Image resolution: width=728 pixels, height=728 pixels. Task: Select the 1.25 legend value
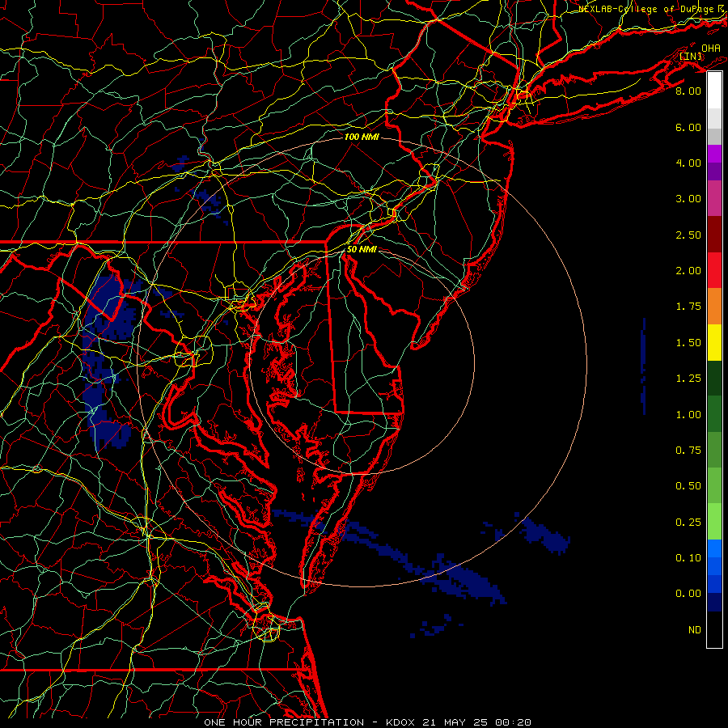(x=688, y=379)
